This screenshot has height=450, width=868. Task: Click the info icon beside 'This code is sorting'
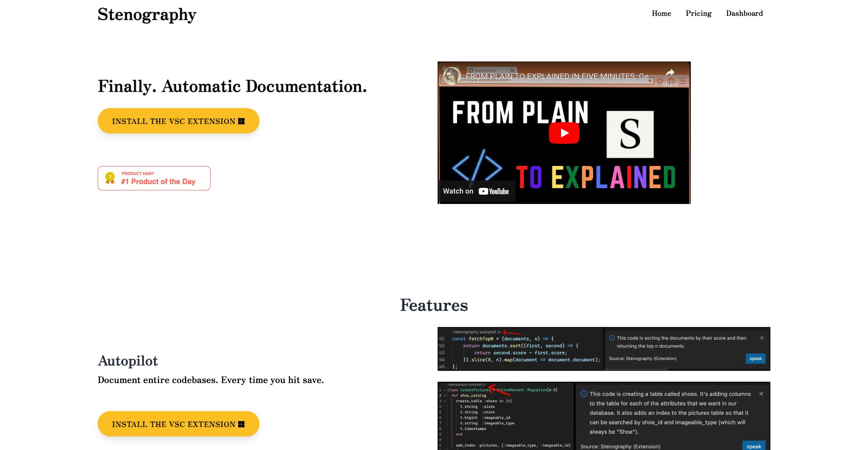(612, 338)
